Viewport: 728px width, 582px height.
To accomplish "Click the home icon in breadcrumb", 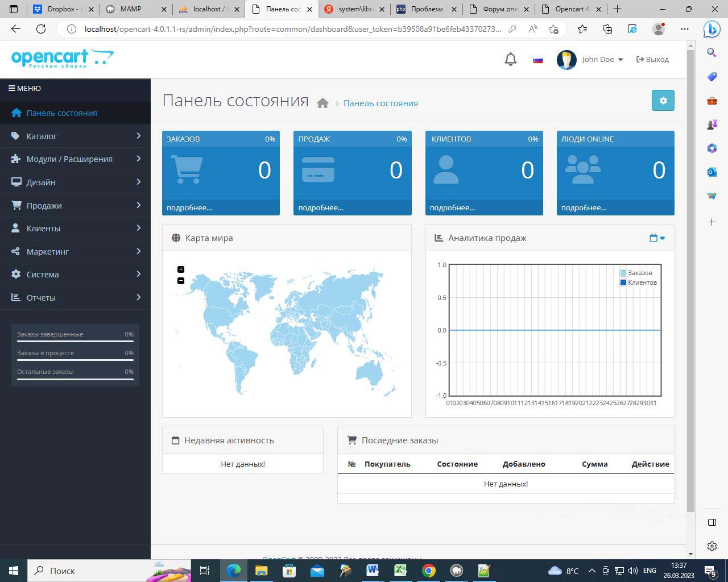I will tap(322, 103).
